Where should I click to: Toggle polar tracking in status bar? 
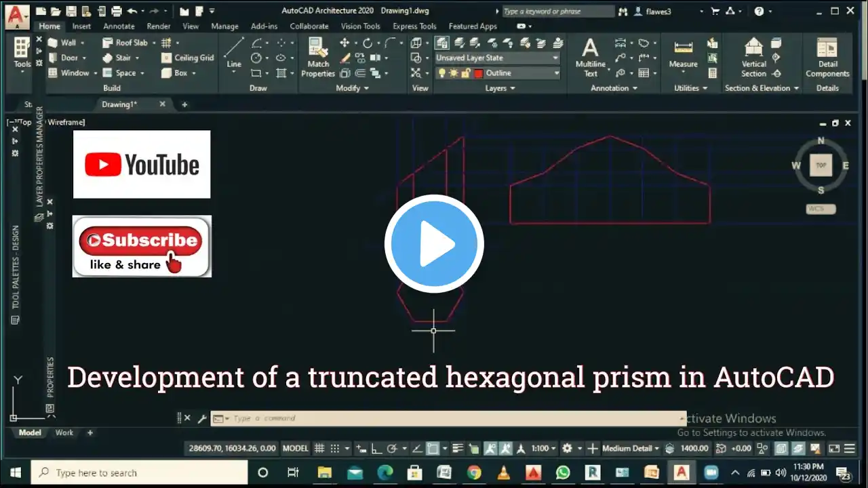pos(391,448)
